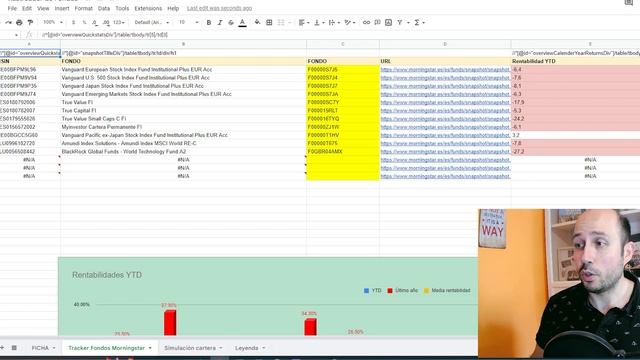The image size is (640, 360).
Task: Open the 123 number format dropdown
Action: [x=119, y=22]
